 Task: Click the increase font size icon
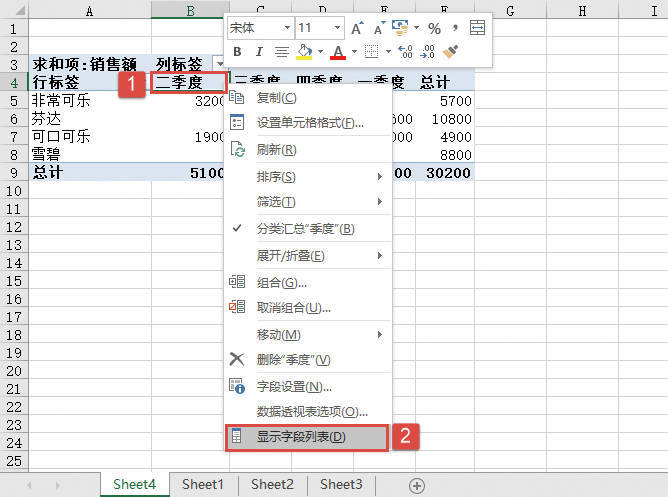coord(357,28)
